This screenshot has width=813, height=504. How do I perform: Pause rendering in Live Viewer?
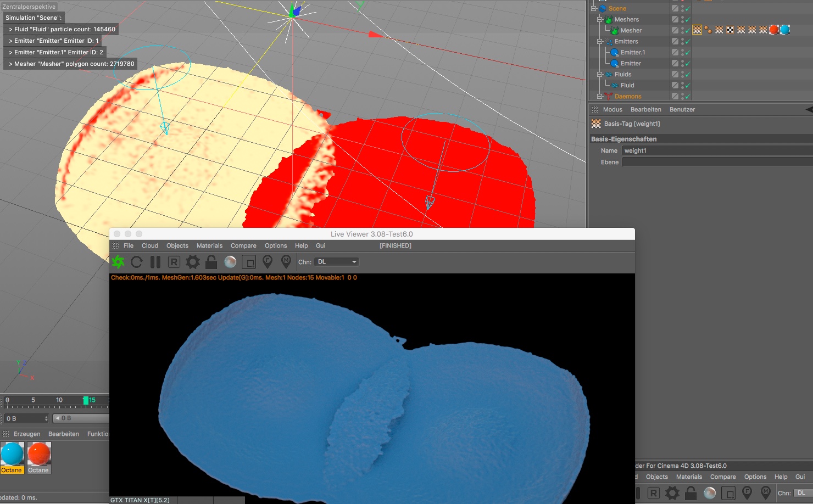tap(155, 262)
